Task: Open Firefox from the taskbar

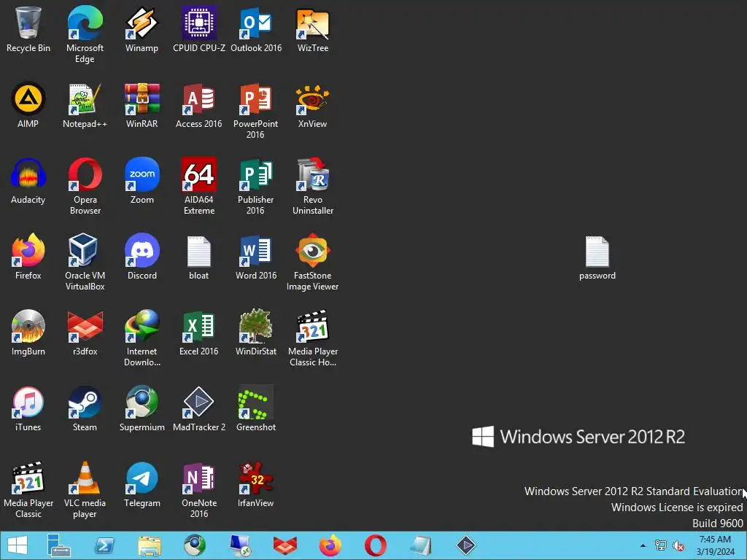Action: (x=330, y=545)
